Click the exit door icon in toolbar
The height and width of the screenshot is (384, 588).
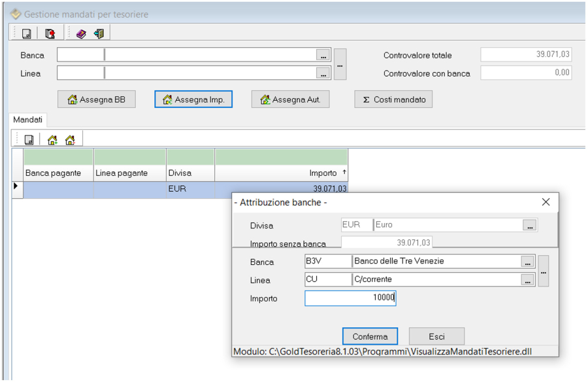coord(99,33)
